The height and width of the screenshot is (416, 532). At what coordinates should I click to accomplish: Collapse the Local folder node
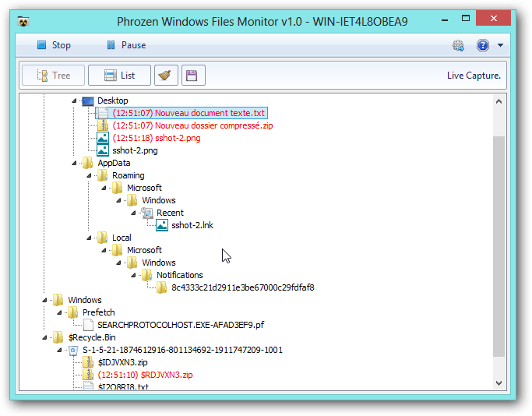tap(89, 238)
